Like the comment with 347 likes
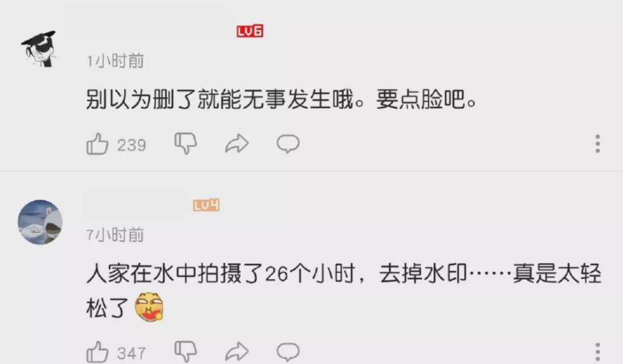 tap(97, 352)
